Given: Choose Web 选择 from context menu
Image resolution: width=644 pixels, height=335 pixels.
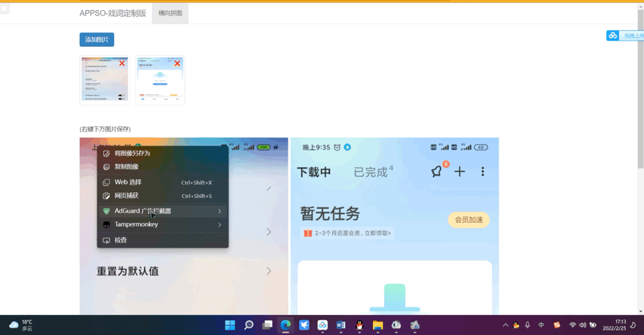Looking at the screenshot, I should click(162, 182).
